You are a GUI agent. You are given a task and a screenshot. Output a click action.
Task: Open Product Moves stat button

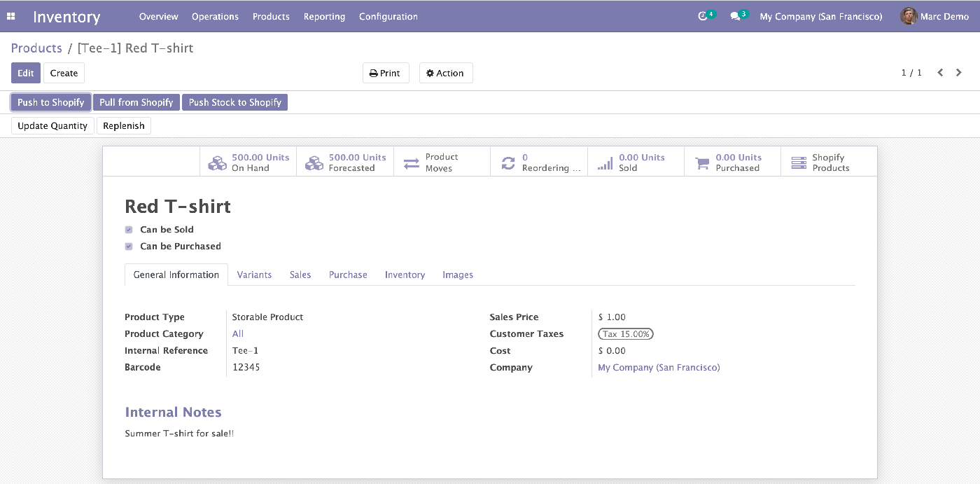click(x=442, y=163)
